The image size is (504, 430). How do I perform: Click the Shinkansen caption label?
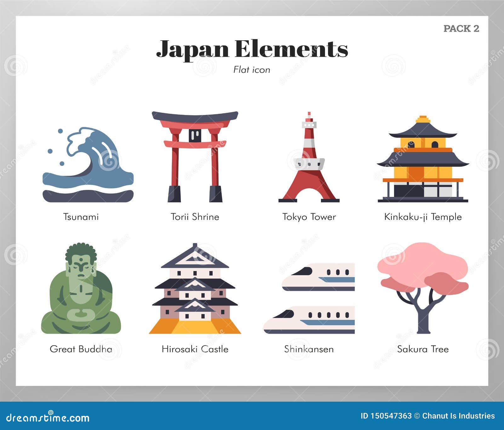[x=309, y=349]
